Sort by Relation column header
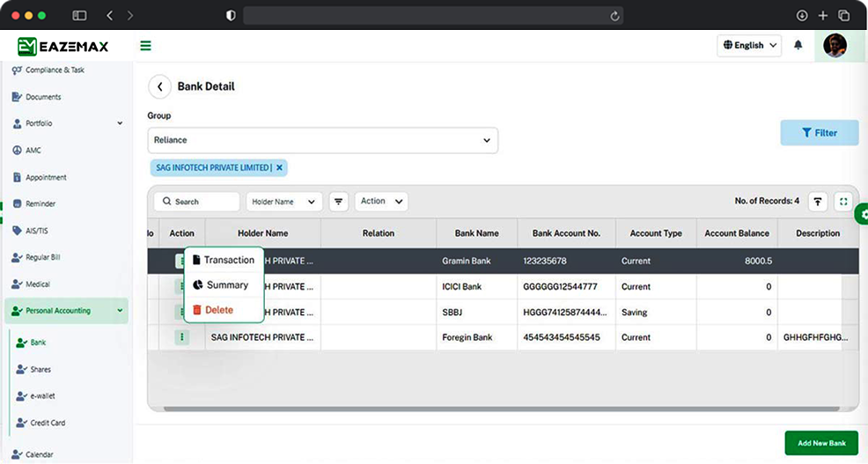The width and height of the screenshot is (868, 464). click(379, 233)
